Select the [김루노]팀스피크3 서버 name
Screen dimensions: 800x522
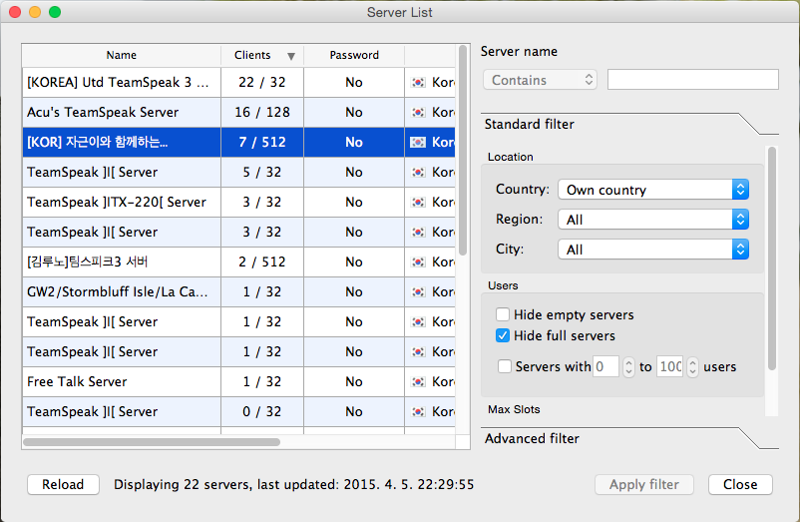[x=87, y=262]
